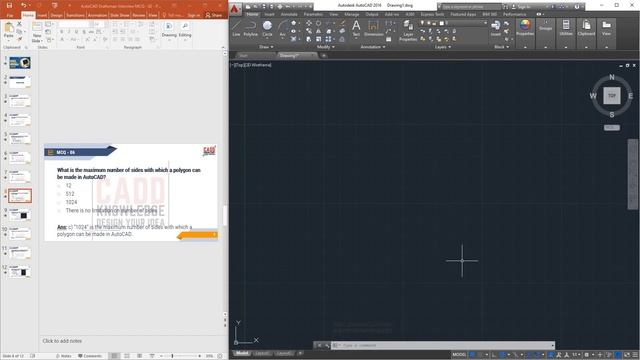Click the Dimension tool in AutoCAD
This screenshot has width=640, height=360.
click(373, 29)
